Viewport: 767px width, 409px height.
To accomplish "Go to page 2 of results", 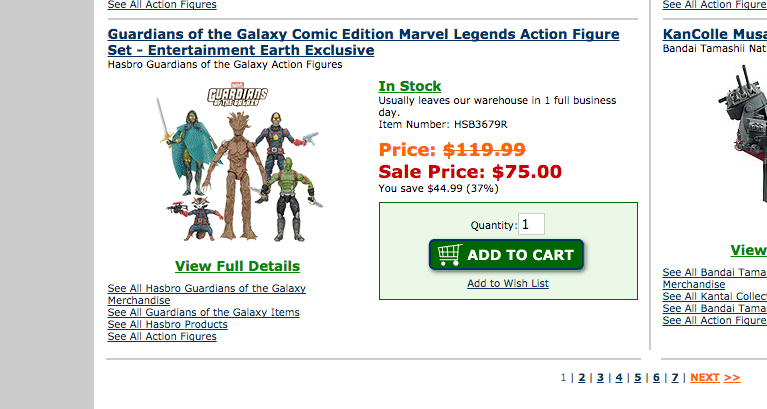I will (581, 378).
